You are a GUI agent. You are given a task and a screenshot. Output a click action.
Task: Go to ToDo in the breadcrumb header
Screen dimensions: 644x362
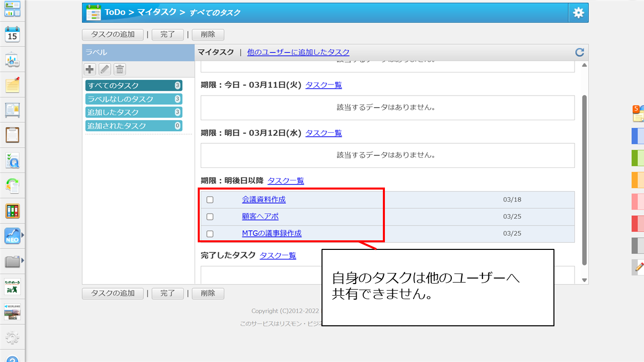115,13
